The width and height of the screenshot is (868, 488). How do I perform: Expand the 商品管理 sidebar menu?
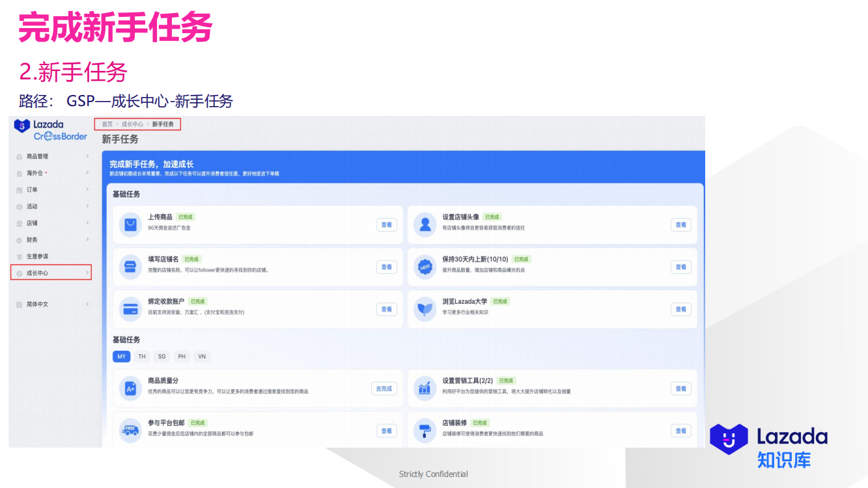coord(39,156)
